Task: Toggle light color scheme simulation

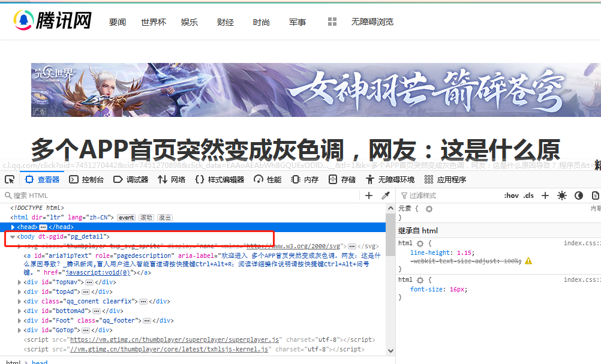Action: 562,195
